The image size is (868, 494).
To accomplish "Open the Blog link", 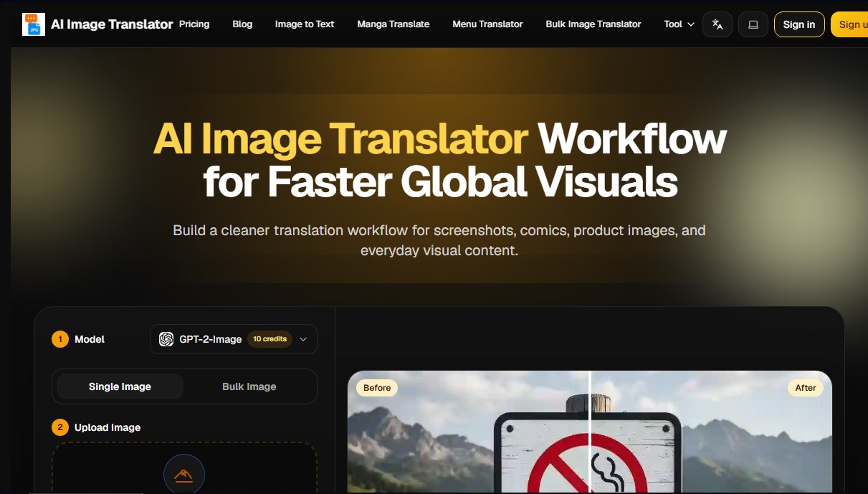I will (x=242, y=24).
